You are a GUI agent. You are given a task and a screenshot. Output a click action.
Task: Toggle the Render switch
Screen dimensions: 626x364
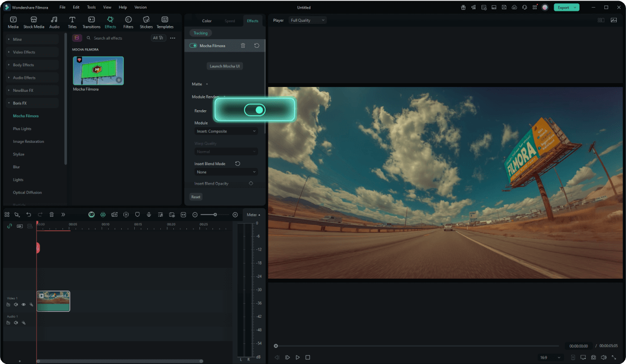[x=255, y=110]
